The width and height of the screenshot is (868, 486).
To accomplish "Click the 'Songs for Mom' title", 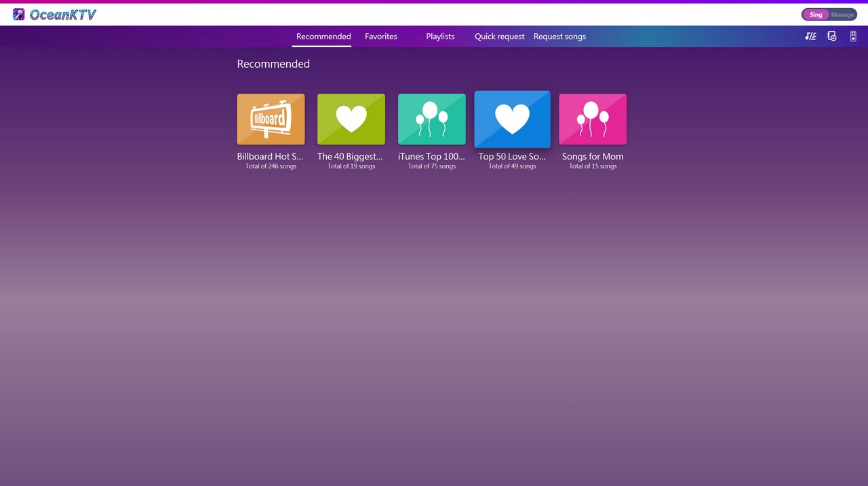I will coord(593,156).
